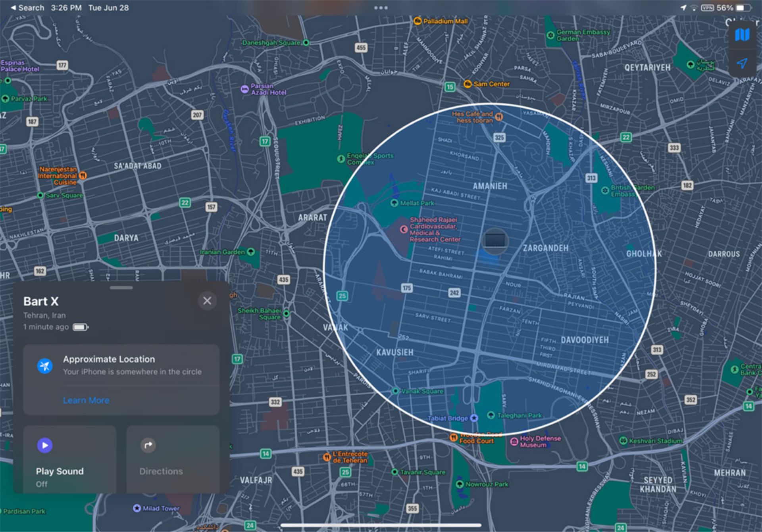Tap the panel grabber handle to expand
The image size is (762, 532).
(x=121, y=288)
